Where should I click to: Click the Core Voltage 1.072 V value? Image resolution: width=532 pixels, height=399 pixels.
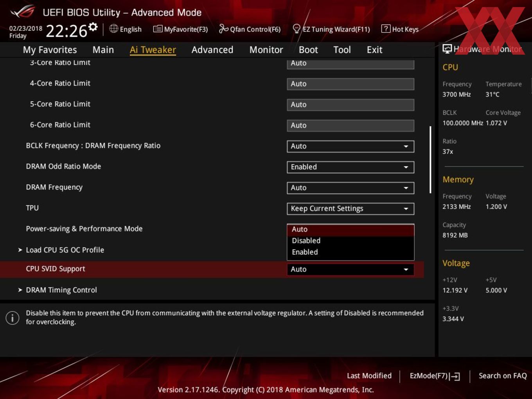496,123
